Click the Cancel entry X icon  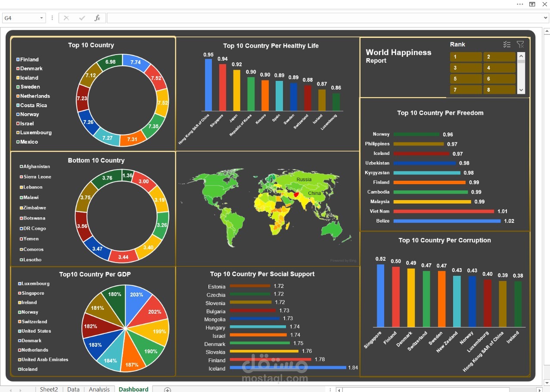[x=66, y=18]
